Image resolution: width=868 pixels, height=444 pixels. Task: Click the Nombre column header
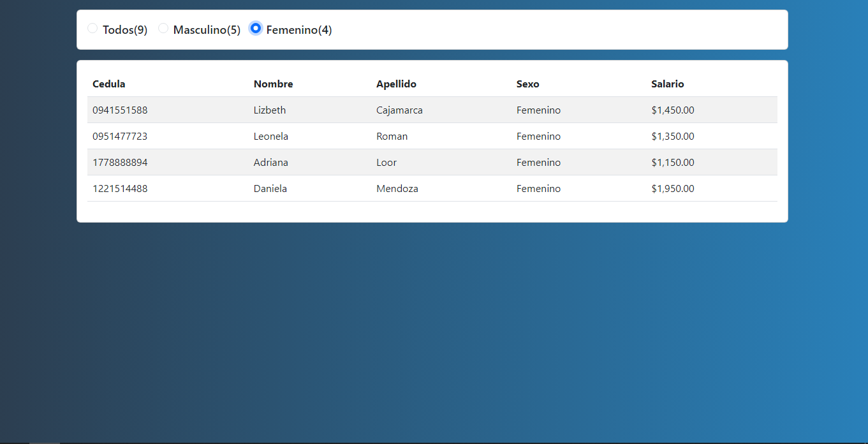(273, 84)
